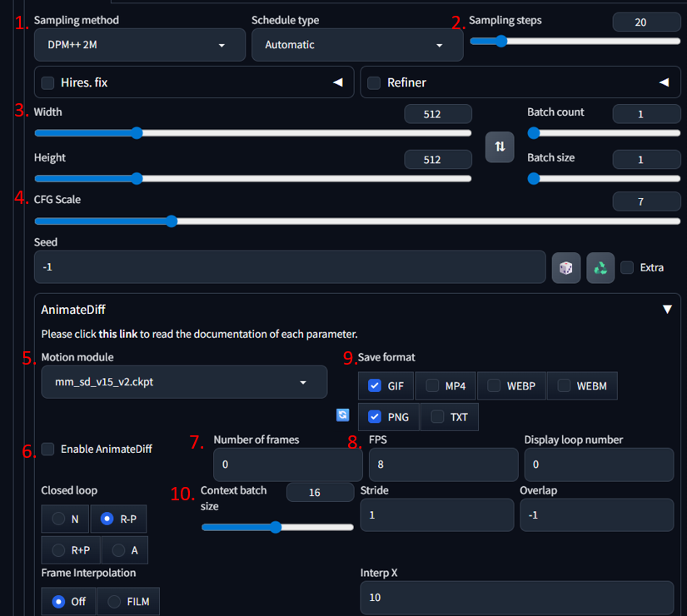Click the recycle icon to reuse seed
This screenshot has height=616, width=687.
click(x=600, y=267)
